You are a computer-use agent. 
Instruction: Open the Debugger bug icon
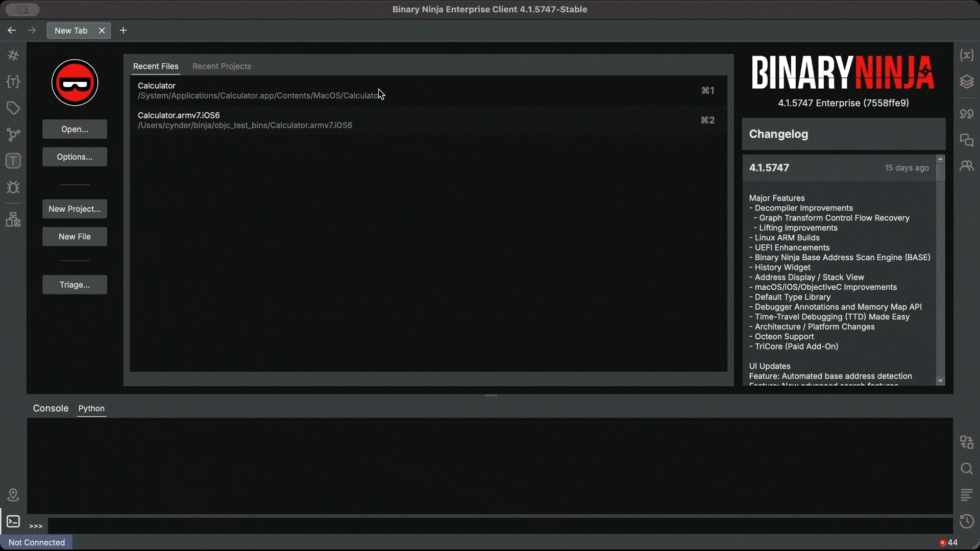[x=13, y=187]
